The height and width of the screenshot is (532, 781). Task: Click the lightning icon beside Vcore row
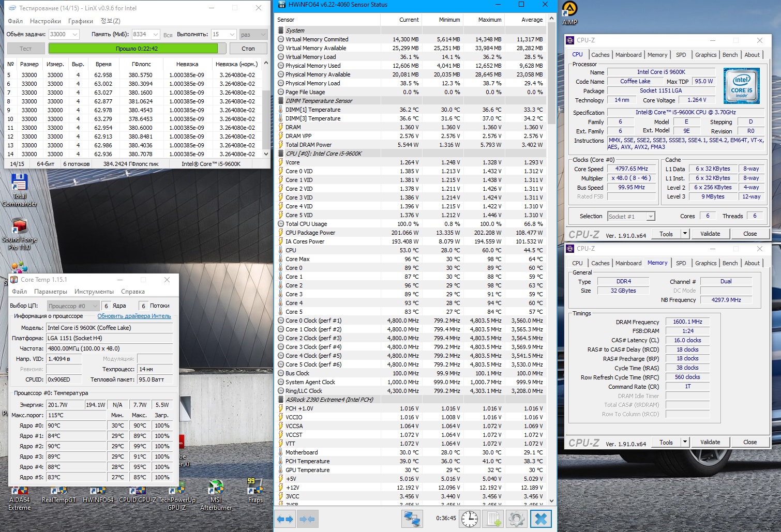point(281,162)
